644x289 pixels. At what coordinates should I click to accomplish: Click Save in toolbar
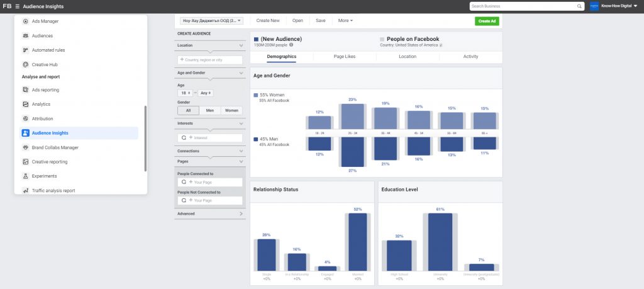[x=320, y=21]
